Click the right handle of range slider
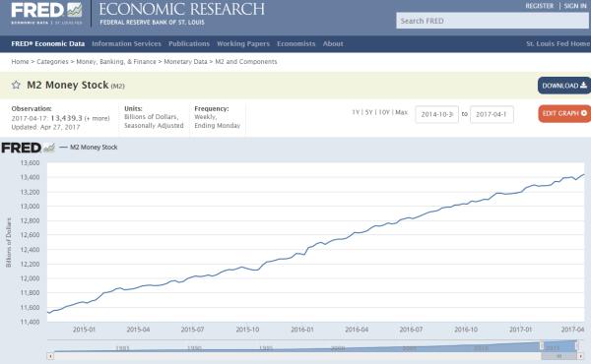 [576, 345]
